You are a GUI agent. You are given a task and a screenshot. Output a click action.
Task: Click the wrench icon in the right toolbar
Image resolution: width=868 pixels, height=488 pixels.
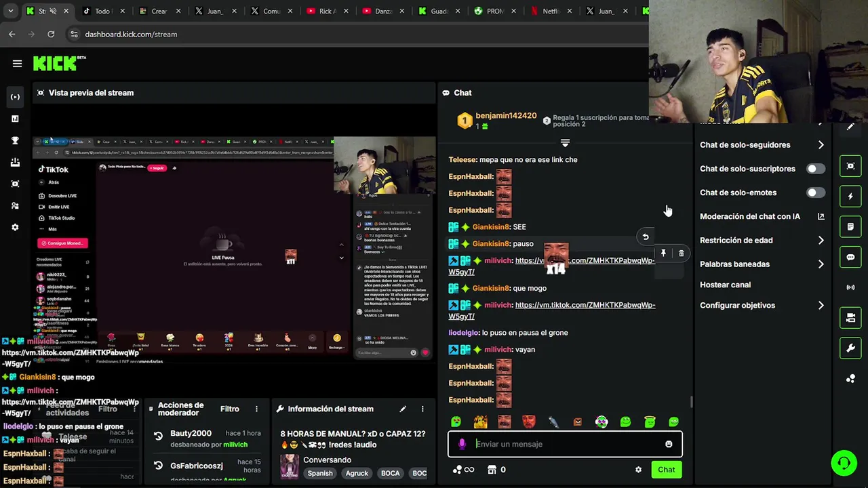click(850, 348)
